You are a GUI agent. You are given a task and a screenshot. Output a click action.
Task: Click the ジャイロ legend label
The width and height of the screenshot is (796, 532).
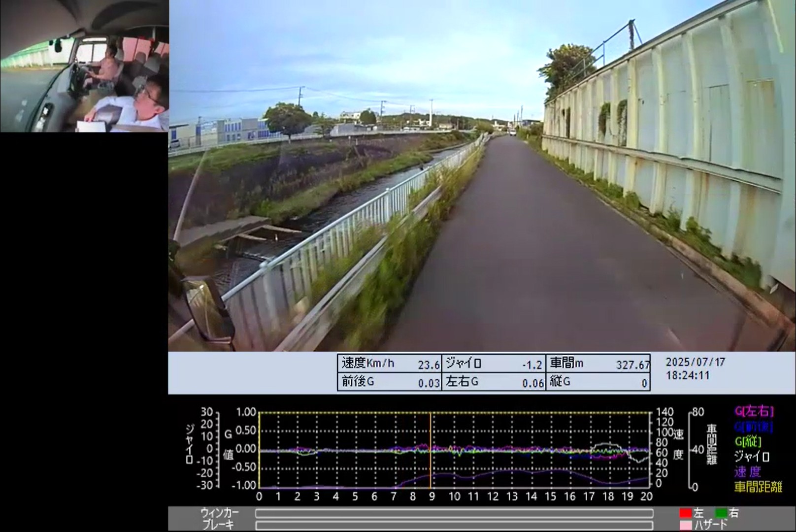[x=752, y=457]
